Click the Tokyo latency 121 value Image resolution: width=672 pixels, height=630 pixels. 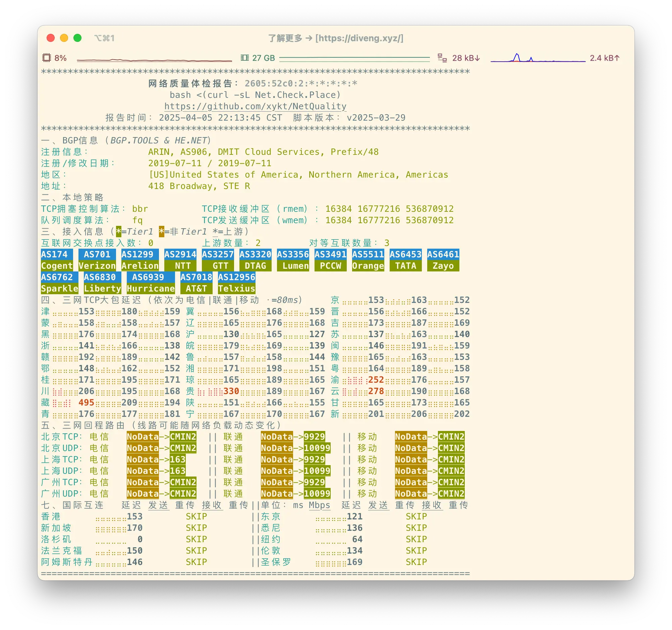pyautogui.click(x=354, y=516)
